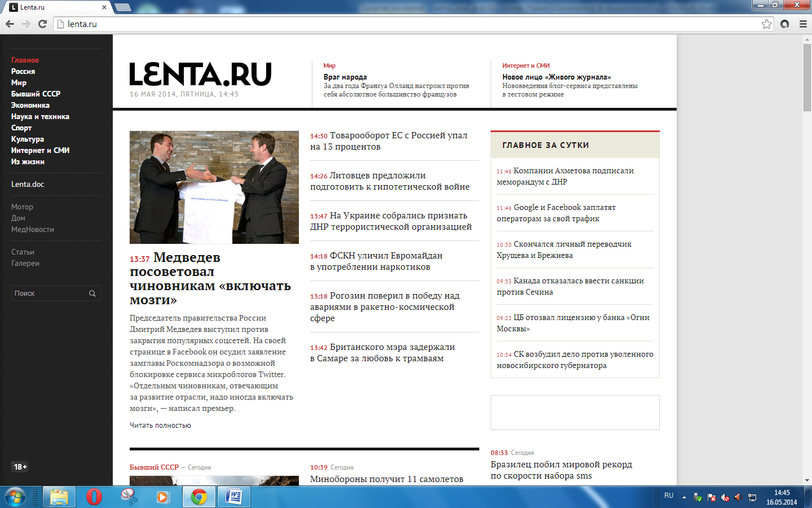
Task: Open the Враг народа header article
Action: 345,77
